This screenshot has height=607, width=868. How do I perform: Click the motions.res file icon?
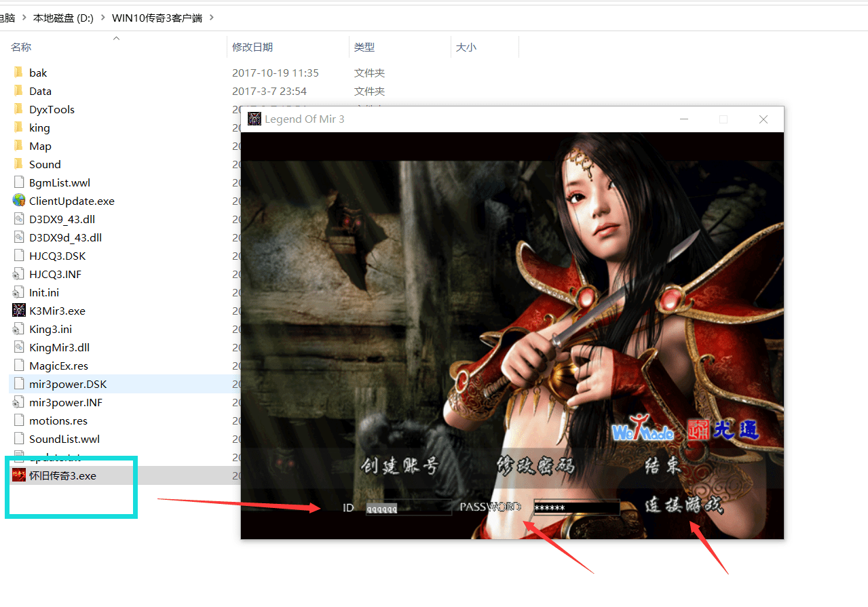tap(18, 420)
